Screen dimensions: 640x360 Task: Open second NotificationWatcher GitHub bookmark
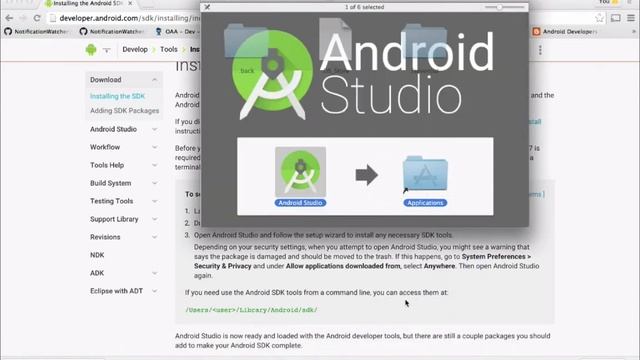[x=111, y=31]
